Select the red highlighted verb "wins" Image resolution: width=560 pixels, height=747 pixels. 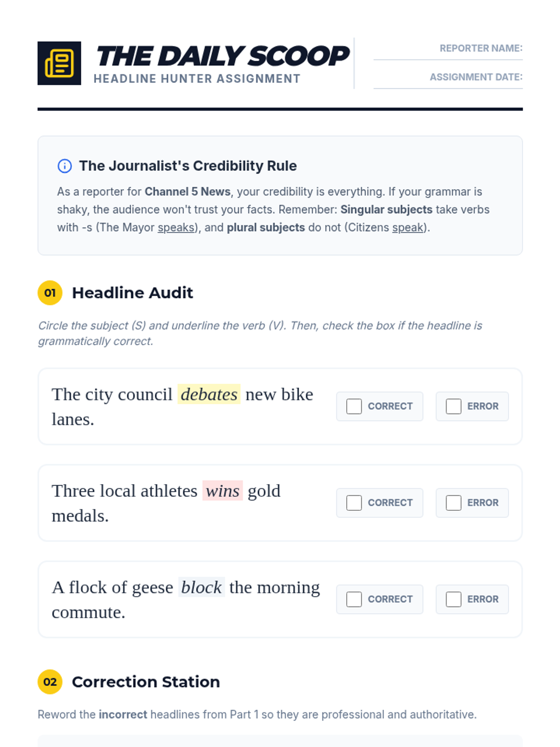click(x=222, y=491)
